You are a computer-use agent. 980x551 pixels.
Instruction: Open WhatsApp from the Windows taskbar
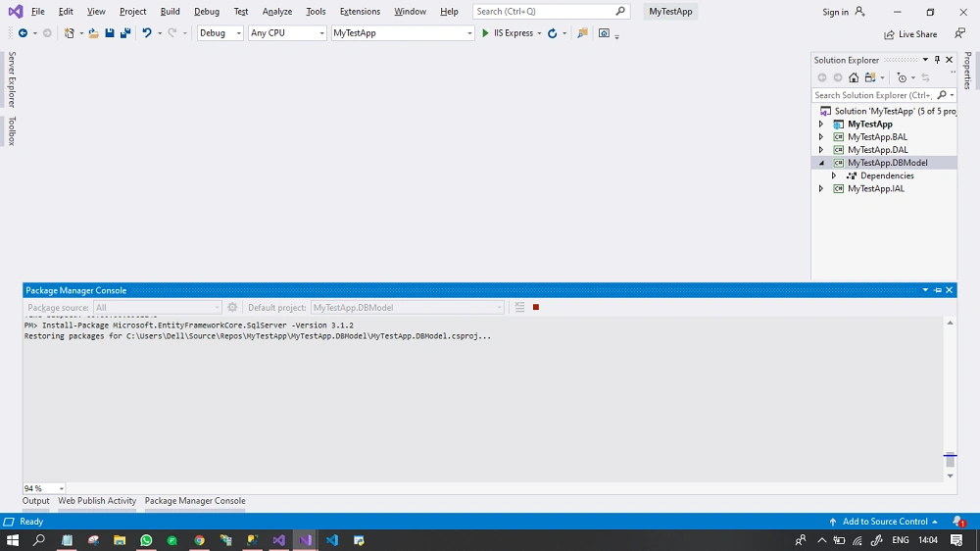pyautogui.click(x=146, y=540)
